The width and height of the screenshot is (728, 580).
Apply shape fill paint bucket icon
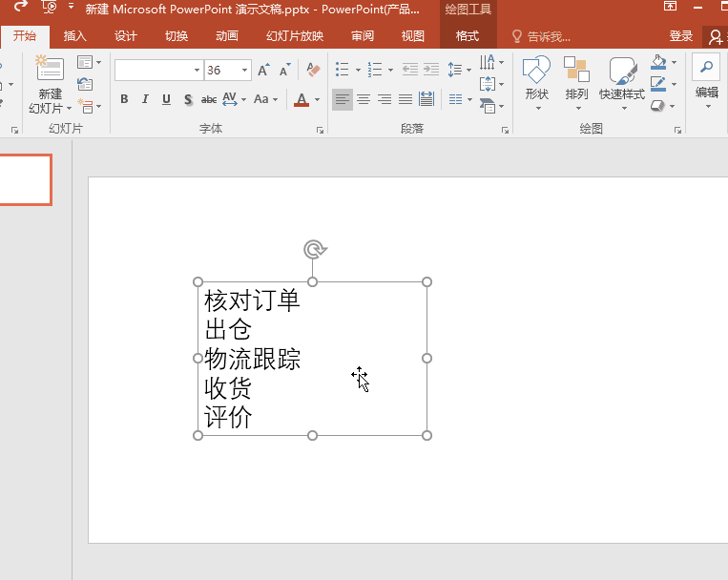point(658,62)
